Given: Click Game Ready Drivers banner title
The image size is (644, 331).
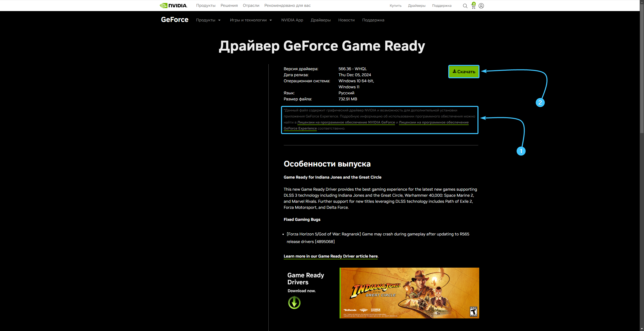Looking at the screenshot, I should (x=306, y=279).
